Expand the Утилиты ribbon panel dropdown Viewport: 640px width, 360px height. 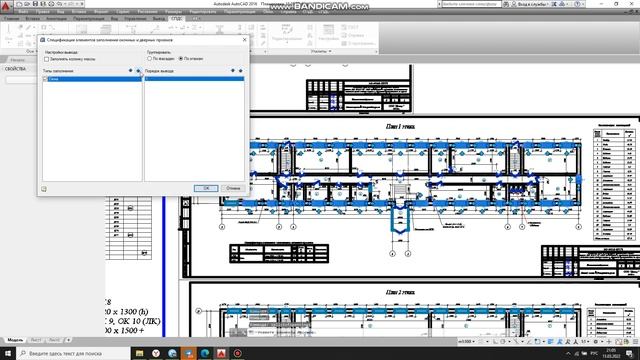click(x=321, y=51)
